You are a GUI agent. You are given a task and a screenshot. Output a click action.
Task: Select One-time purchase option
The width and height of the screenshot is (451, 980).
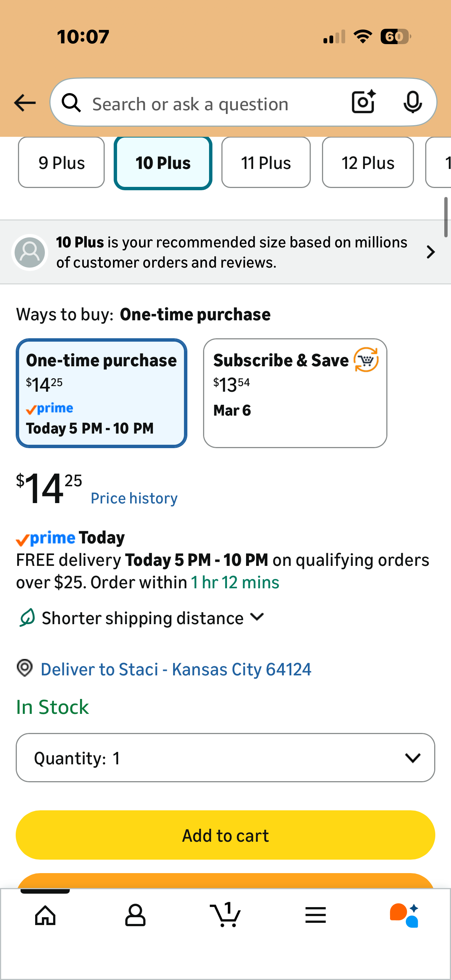[101, 393]
